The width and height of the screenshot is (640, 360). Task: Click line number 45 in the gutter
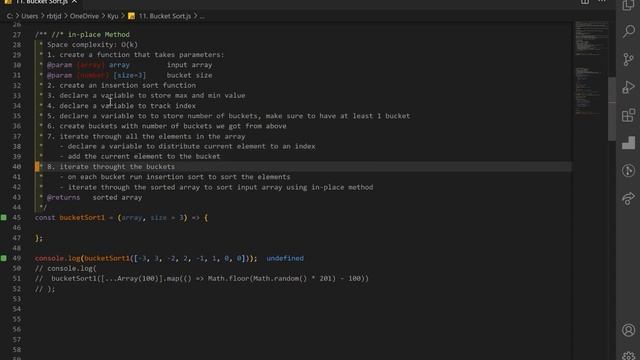tap(17, 218)
